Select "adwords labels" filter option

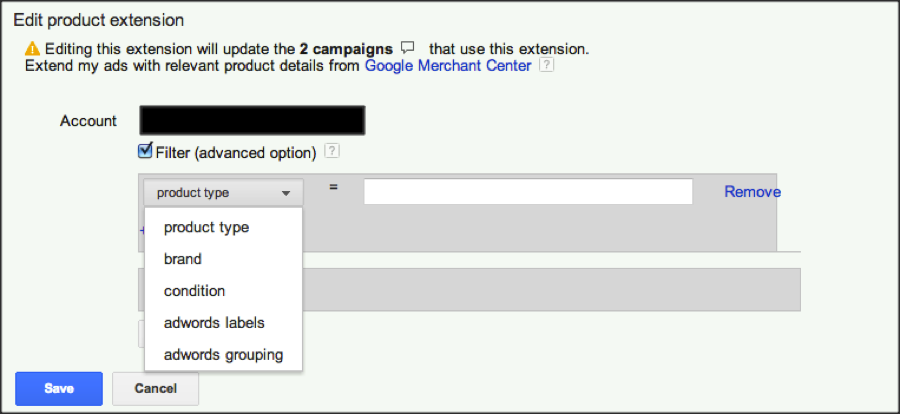point(214,323)
